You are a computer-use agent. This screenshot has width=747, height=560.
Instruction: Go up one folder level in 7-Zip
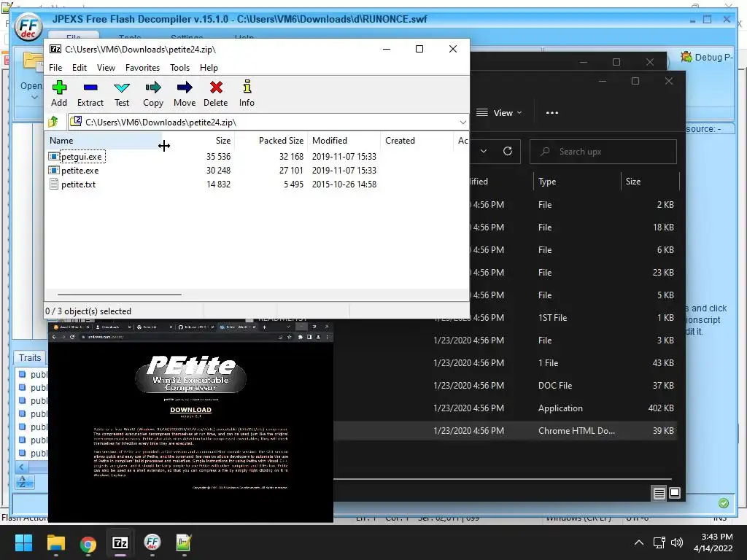pos(53,122)
